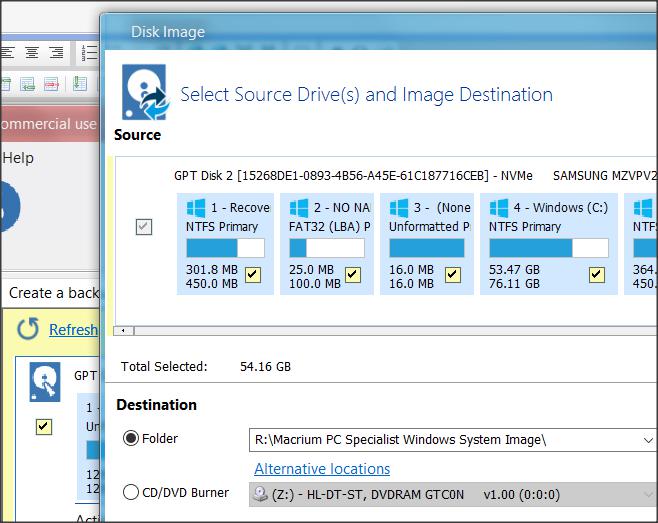Uncheck partition 2 FAT32 100.0 MB checkbox
This screenshot has width=658, height=523.
[x=353, y=275]
